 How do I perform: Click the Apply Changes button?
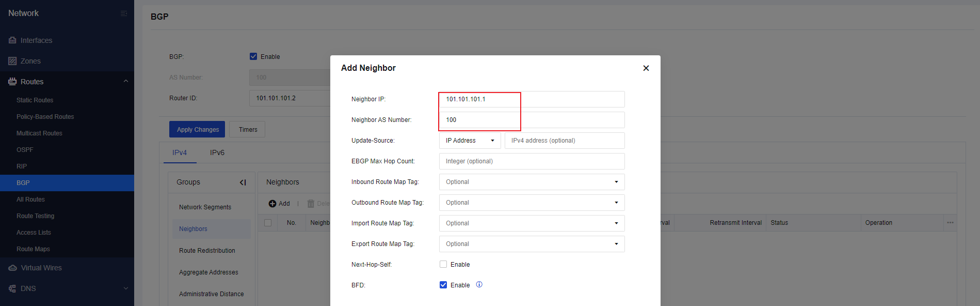[x=198, y=129]
